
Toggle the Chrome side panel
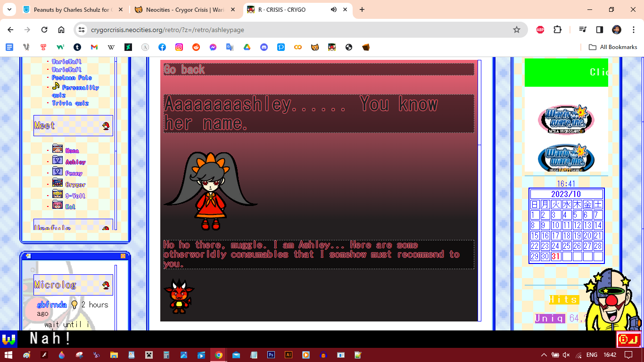(600, 30)
